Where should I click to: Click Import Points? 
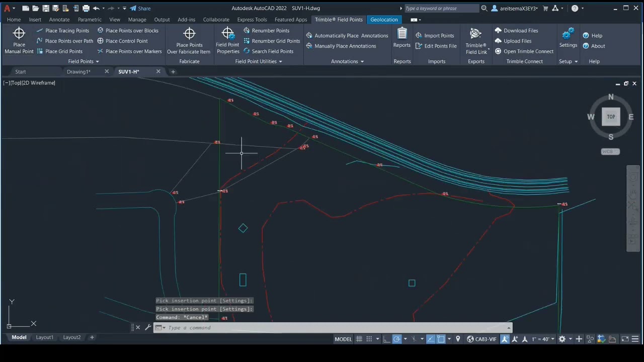tap(435, 36)
